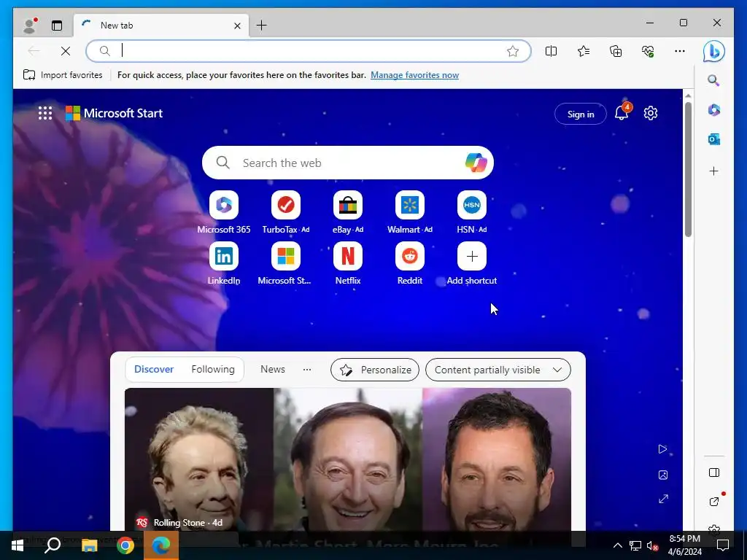Open Copilot icon in search box
Screen dimensions: 747x560
click(476, 163)
